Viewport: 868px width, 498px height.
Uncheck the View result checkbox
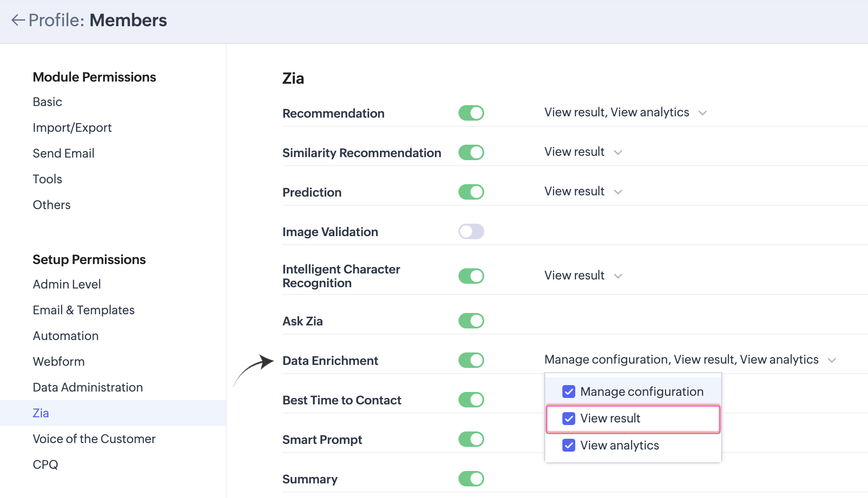click(569, 419)
